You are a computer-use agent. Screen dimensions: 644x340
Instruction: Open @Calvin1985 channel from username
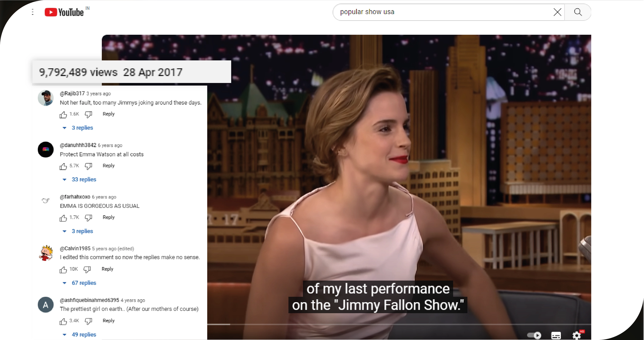click(75, 248)
